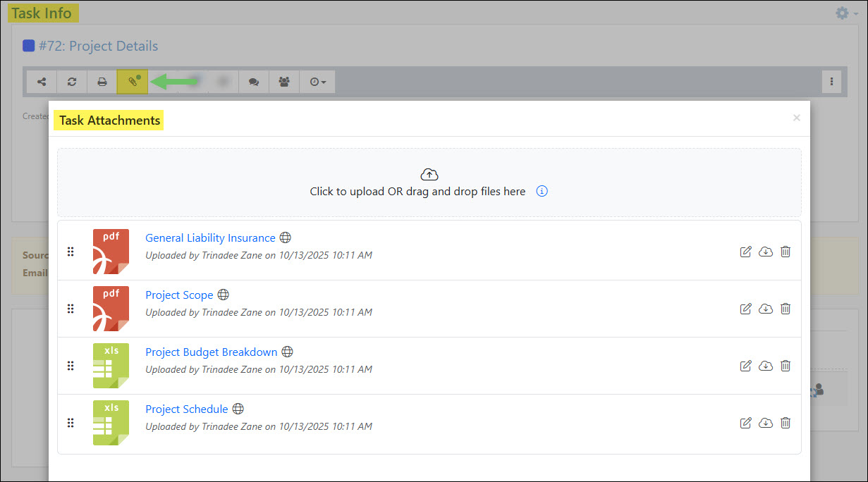
Task: Grab the drag handle beside Project Schedule
Action: tap(71, 423)
